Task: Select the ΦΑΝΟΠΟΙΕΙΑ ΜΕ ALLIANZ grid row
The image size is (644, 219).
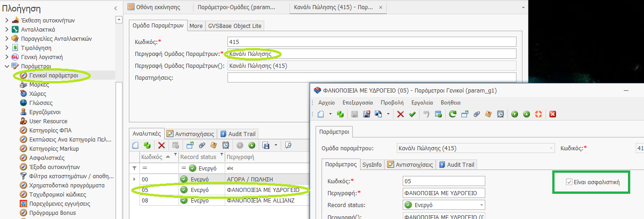Action: point(220,200)
